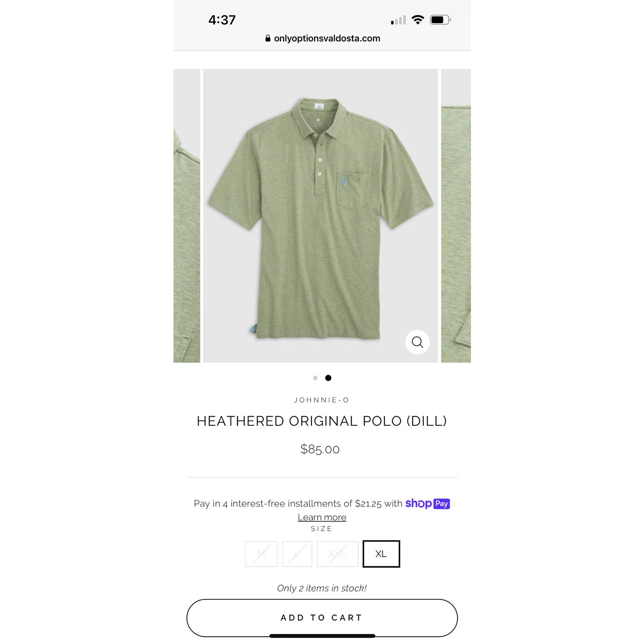
Task: Tap the lock icon beside the URL
Action: (268, 38)
